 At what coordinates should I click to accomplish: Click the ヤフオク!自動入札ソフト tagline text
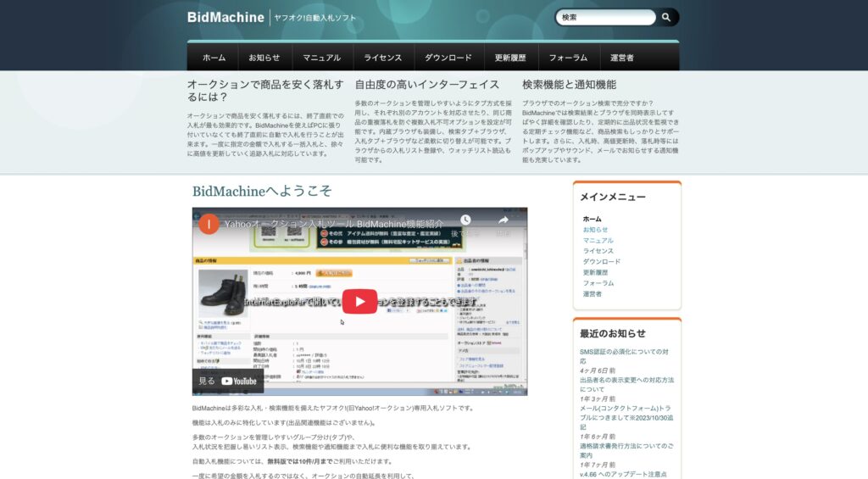point(315,18)
